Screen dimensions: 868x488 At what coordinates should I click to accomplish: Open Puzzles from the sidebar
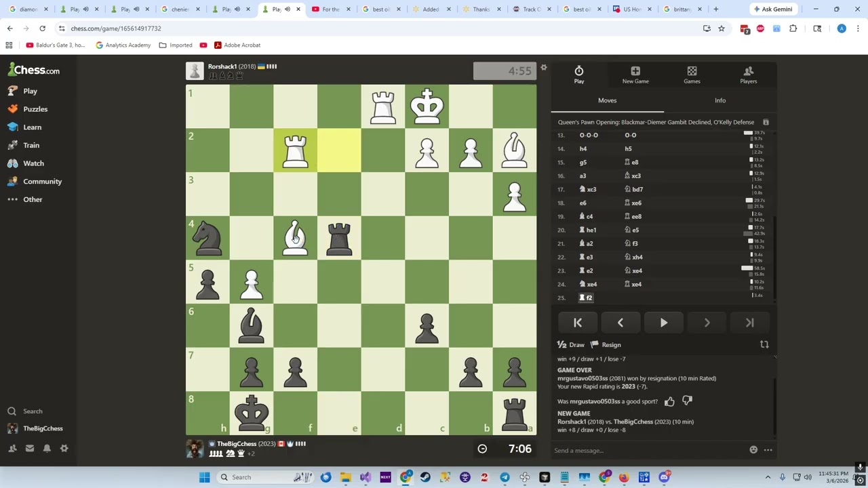pos(28,109)
